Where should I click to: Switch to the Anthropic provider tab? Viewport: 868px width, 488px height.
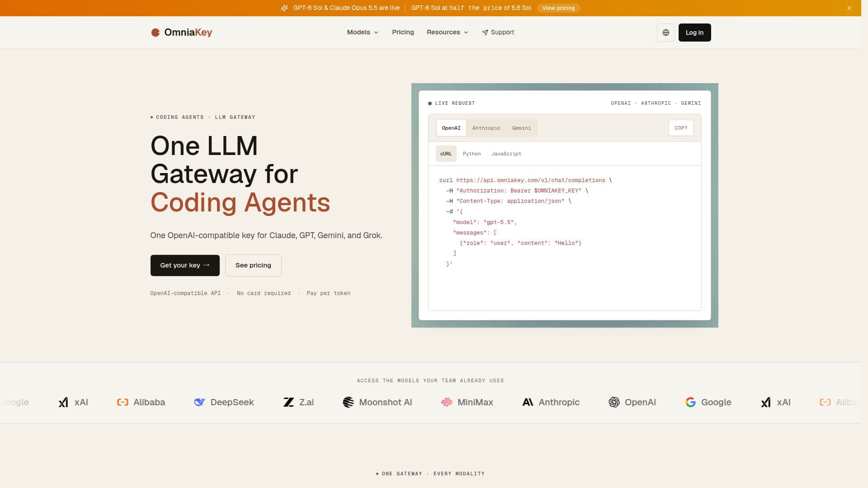pos(486,128)
